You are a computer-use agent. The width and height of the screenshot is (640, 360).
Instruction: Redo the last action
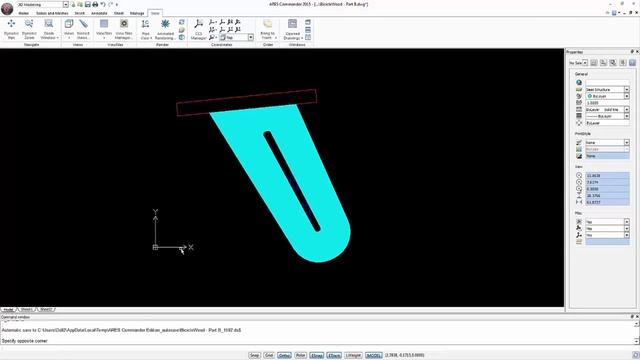point(111,4)
